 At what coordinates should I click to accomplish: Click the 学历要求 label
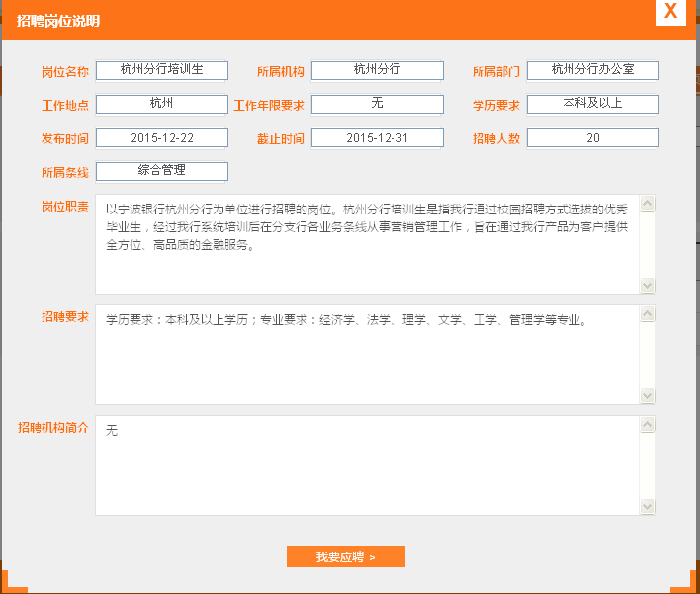[496, 106]
